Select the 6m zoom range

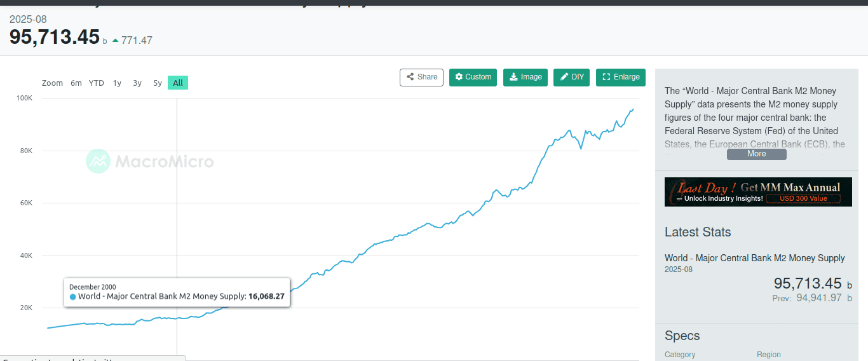pyautogui.click(x=76, y=83)
